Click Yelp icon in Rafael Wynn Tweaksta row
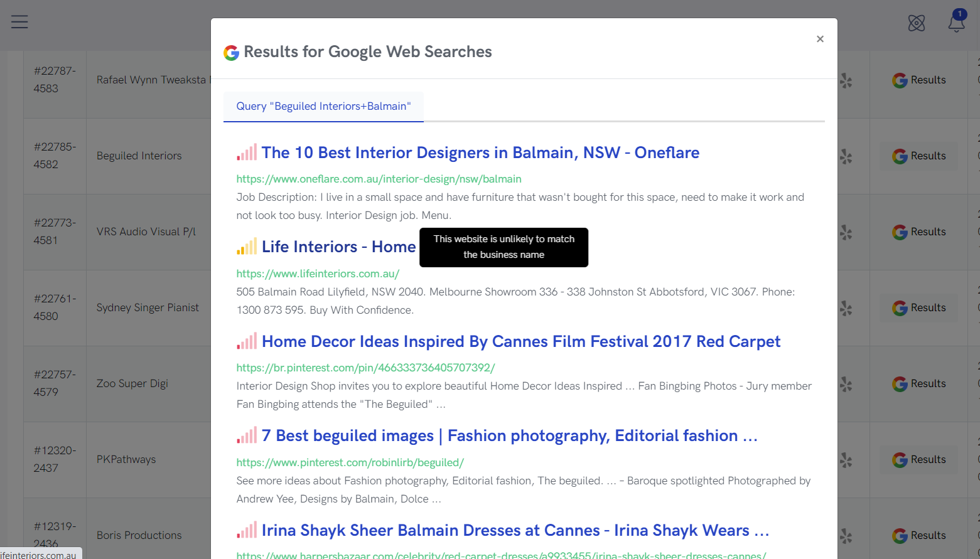The height and width of the screenshot is (559, 980). (846, 81)
